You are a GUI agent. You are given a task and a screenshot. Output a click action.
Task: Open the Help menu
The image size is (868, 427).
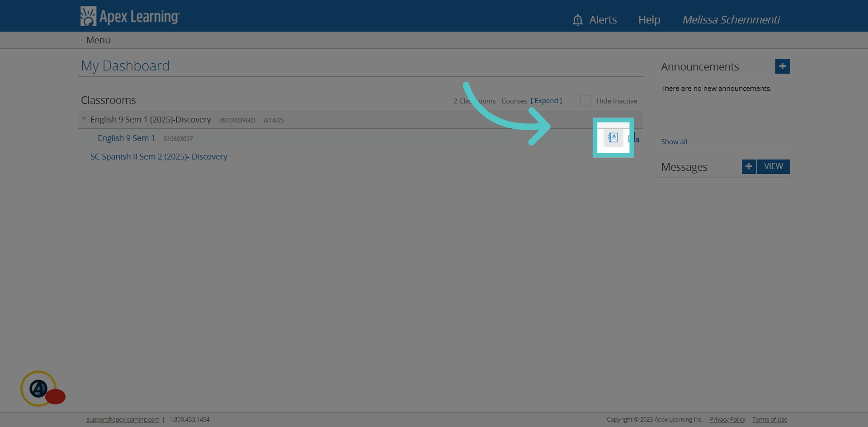pos(649,20)
